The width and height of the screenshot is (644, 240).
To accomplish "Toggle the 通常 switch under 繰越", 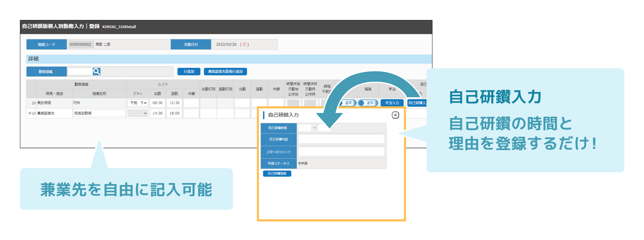I will click(368, 103).
